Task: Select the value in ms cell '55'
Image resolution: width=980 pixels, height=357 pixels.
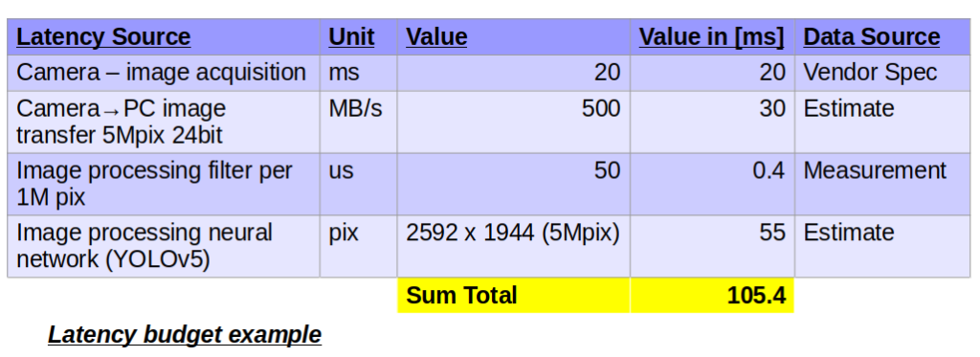Action: click(712, 246)
